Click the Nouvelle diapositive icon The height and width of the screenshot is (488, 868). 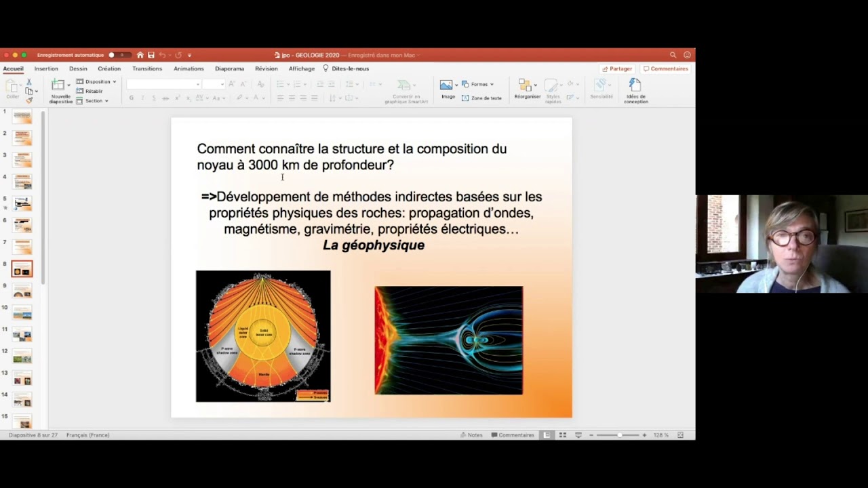pos(58,85)
